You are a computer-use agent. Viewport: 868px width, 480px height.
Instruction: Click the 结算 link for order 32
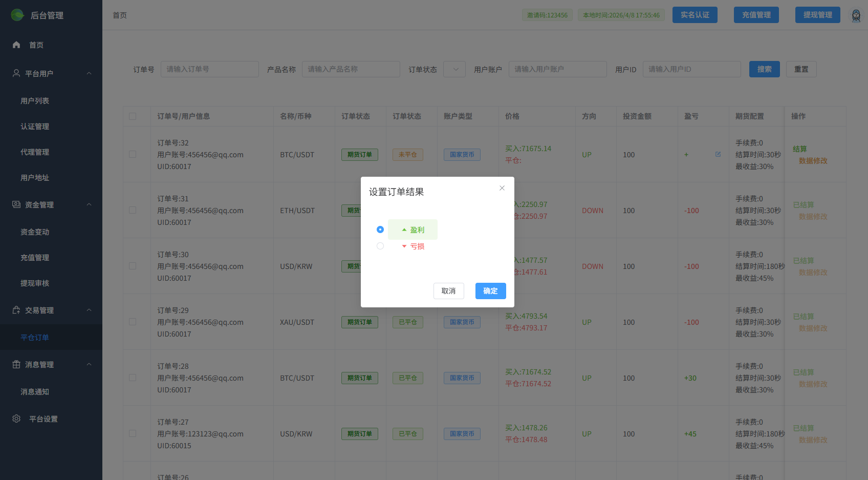tap(799, 149)
